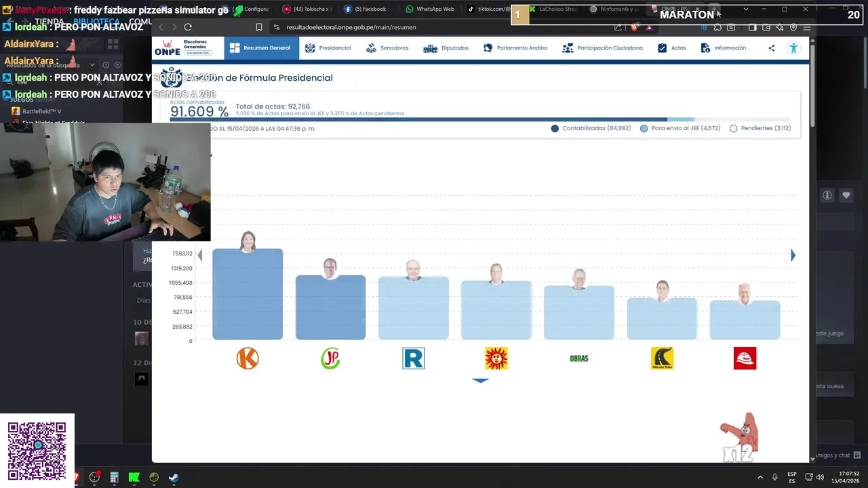Image resolution: width=868 pixels, height=488 pixels.
Task: Open the Brave hamburger menu
Action: [x=807, y=27]
